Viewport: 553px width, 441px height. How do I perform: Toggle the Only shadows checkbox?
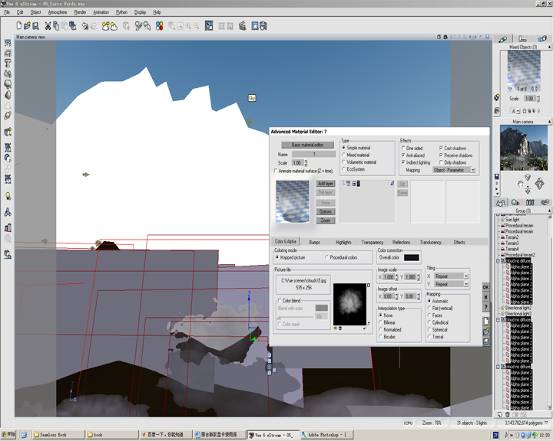(x=441, y=163)
